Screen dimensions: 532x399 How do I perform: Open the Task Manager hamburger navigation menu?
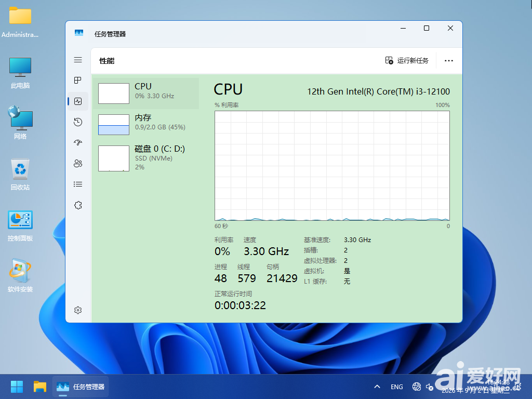[78, 60]
